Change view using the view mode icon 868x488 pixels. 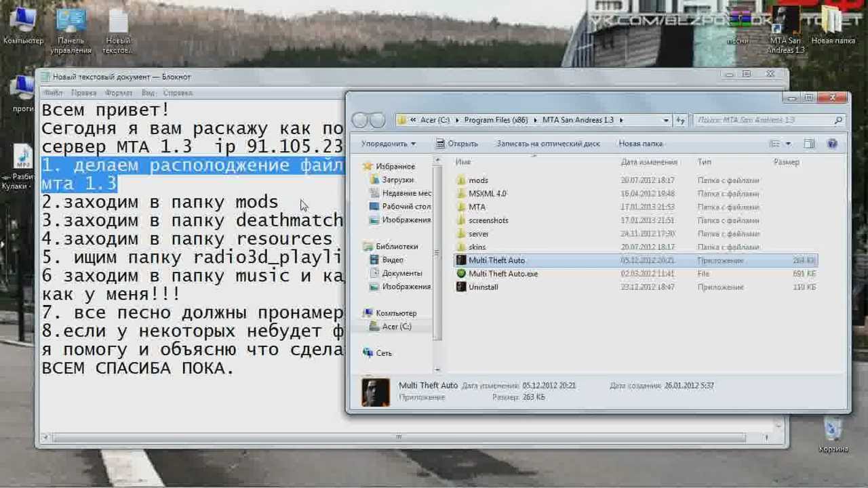point(774,144)
